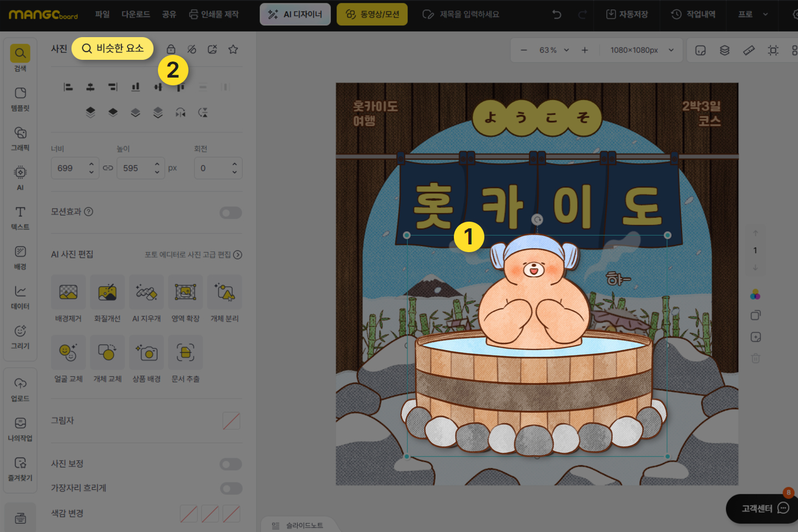Toggle the 모션효과 switch
The width and height of the screenshot is (798, 532).
pyautogui.click(x=231, y=213)
